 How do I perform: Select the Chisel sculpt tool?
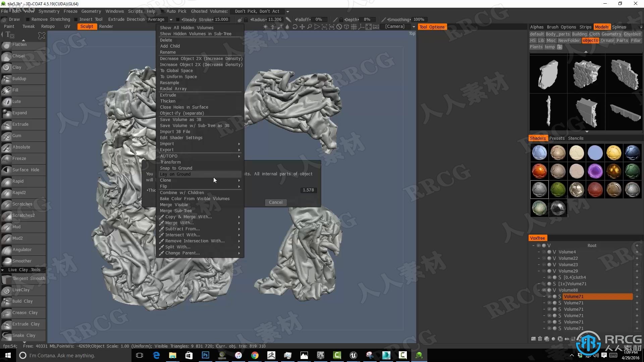point(18,56)
